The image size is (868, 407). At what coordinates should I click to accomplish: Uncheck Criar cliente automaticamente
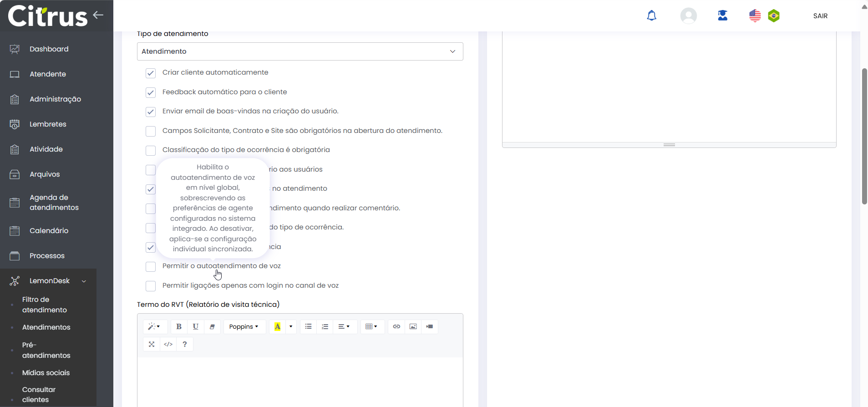point(151,73)
